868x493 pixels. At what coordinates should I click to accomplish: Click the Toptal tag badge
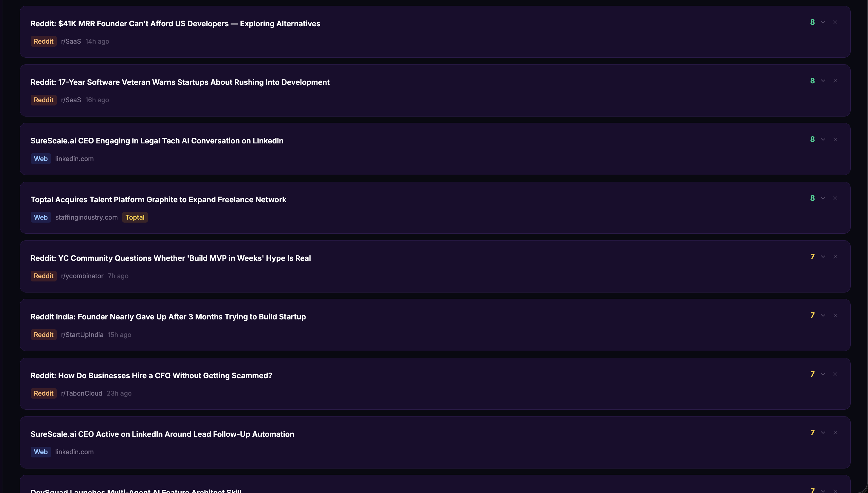(135, 218)
